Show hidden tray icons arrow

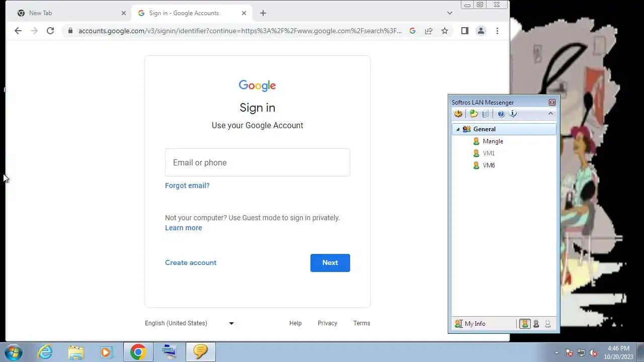[556, 352]
